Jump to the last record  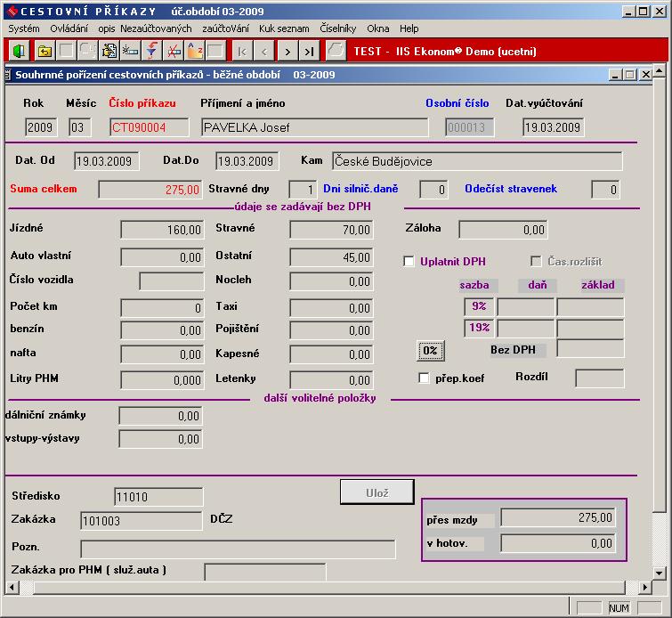(x=309, y=51)
